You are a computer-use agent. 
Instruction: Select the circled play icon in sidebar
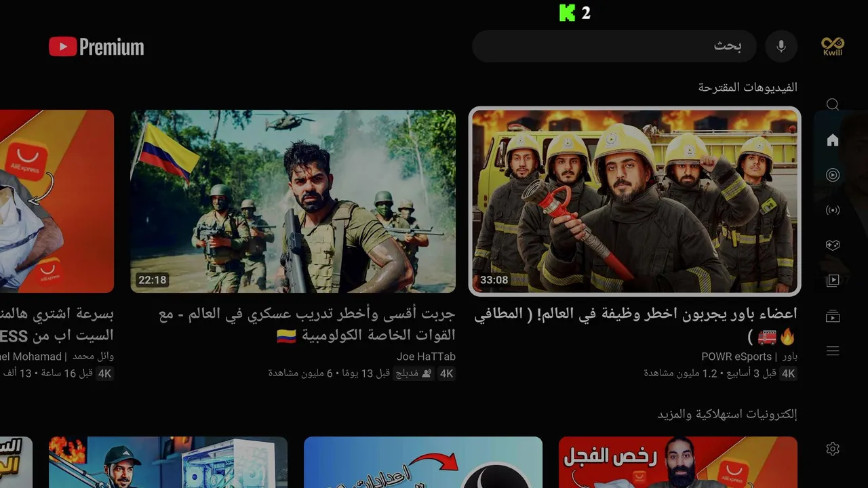pyautogui.click(x=833, y=175)
